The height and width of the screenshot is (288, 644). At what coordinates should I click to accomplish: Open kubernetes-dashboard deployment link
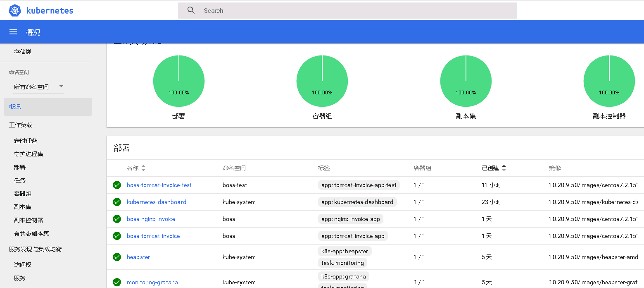157,202
